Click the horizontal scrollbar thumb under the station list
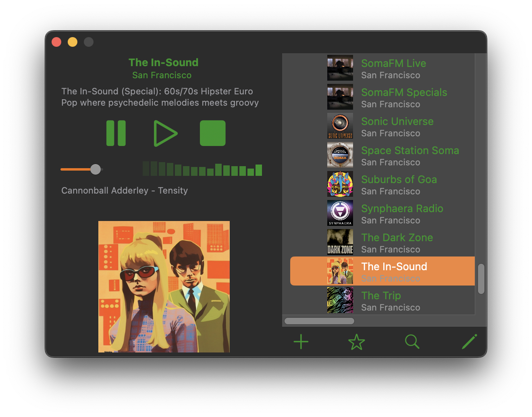 coord(319,321)
